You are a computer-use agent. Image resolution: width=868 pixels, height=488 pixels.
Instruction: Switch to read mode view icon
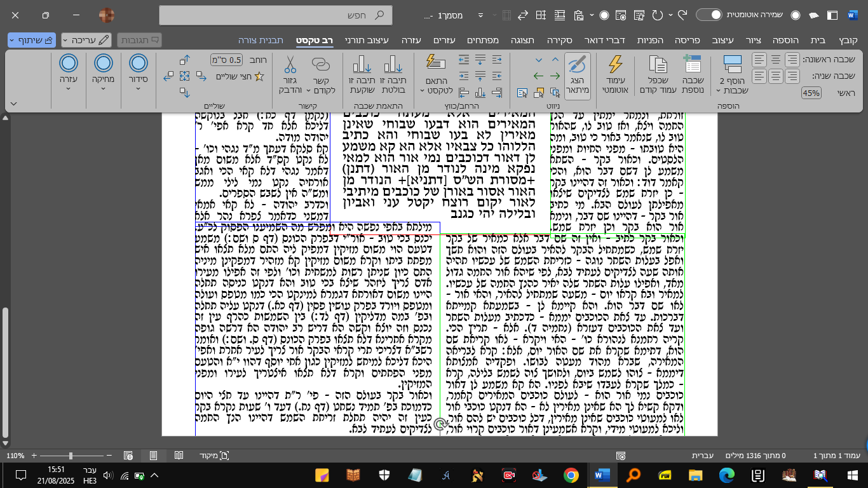coord(179,456)
